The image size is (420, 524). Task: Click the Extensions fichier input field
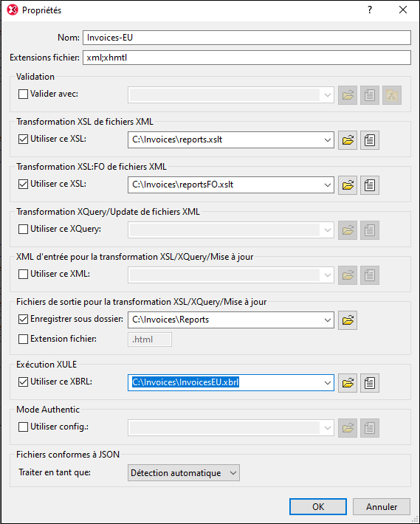pyautogui.click(x=247, y=58)
